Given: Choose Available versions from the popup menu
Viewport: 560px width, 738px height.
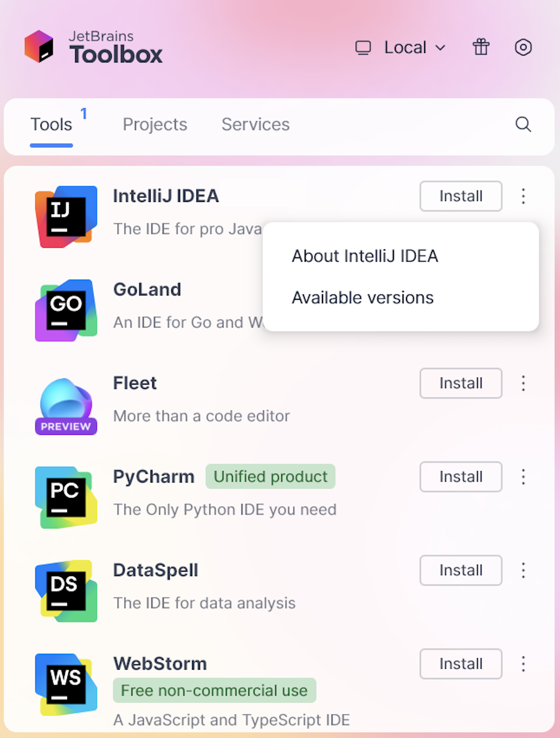Looking at the screenshot, I should pos(362,297).
